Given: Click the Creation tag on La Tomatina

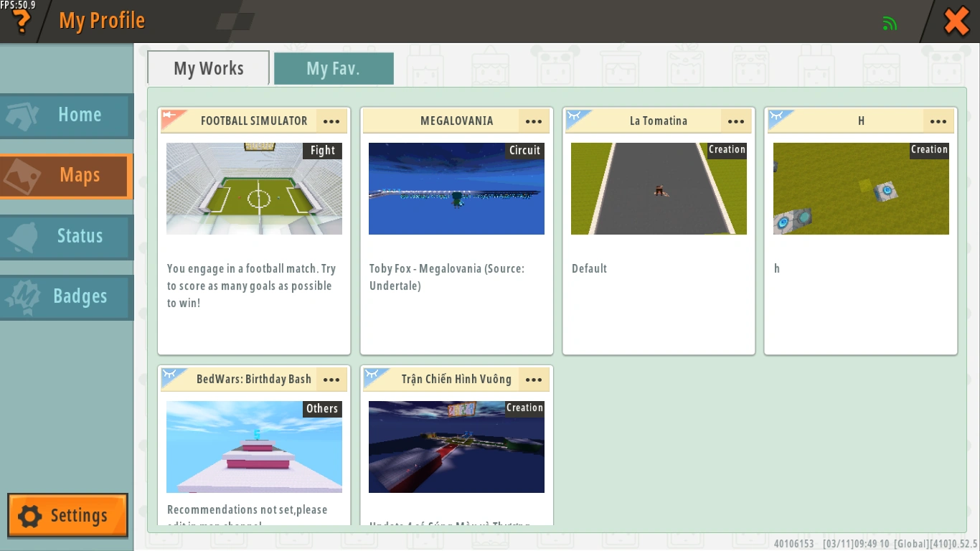Looking at the screenshot, I should point(727,150).
